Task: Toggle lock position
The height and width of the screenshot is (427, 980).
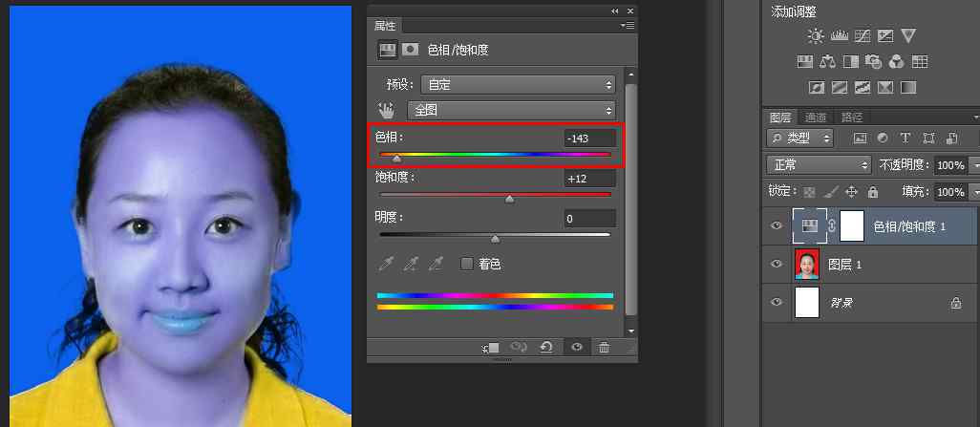Action: pyautogui.click(x=851, y=192)
